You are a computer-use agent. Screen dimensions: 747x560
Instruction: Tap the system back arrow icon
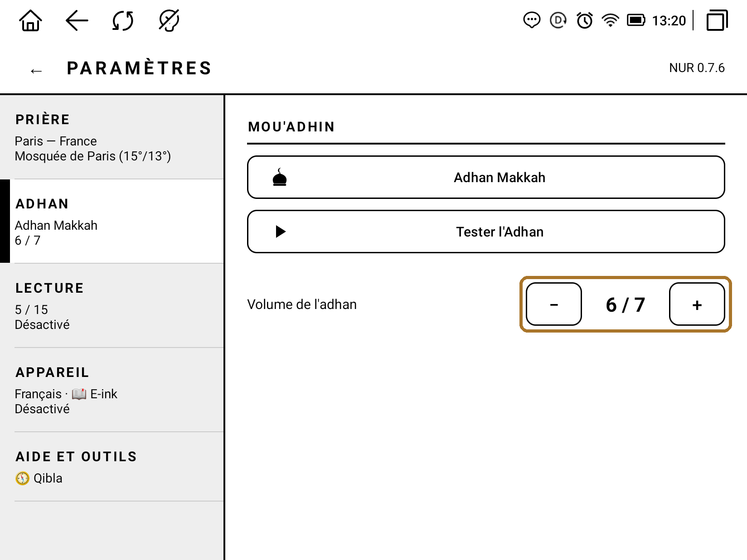click(x=77, y=21)
